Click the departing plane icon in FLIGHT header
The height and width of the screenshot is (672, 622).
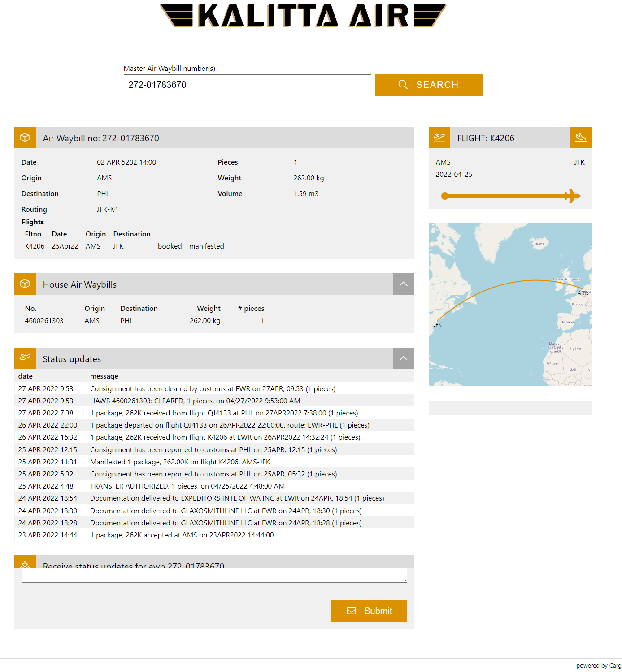tap(439, 138)
